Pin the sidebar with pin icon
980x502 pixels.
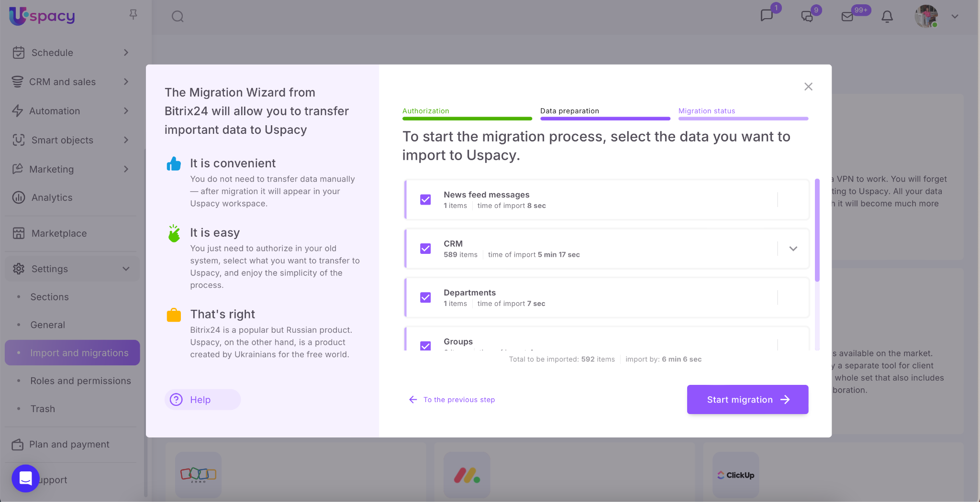[x=133, y=15]
